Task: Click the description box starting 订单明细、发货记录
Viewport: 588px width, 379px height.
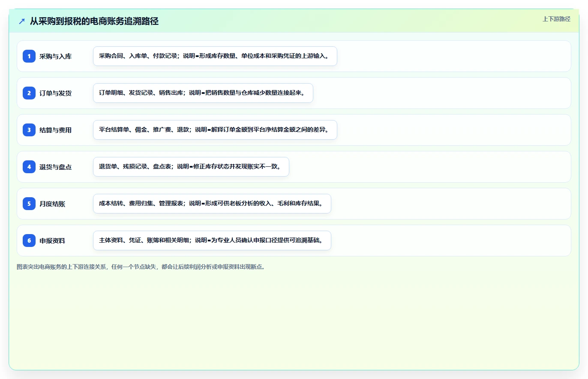Action: [203, 93]
